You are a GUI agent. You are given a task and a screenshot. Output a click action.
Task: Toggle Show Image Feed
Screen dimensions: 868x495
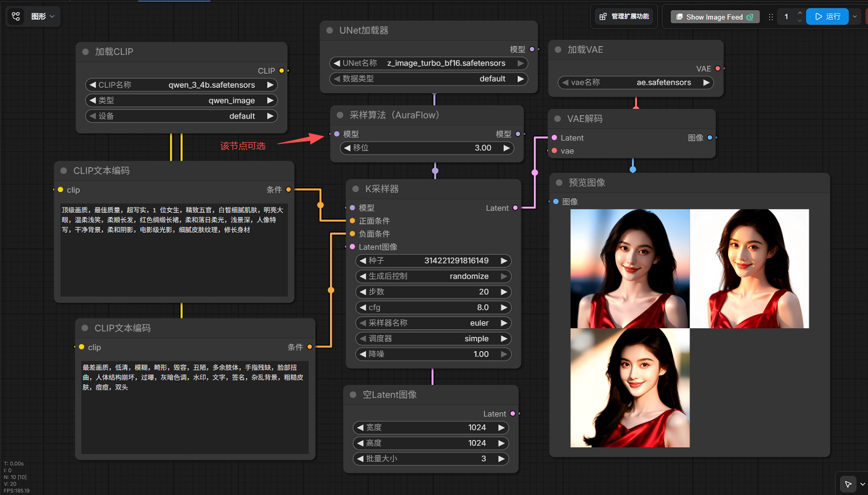(715, 17)
